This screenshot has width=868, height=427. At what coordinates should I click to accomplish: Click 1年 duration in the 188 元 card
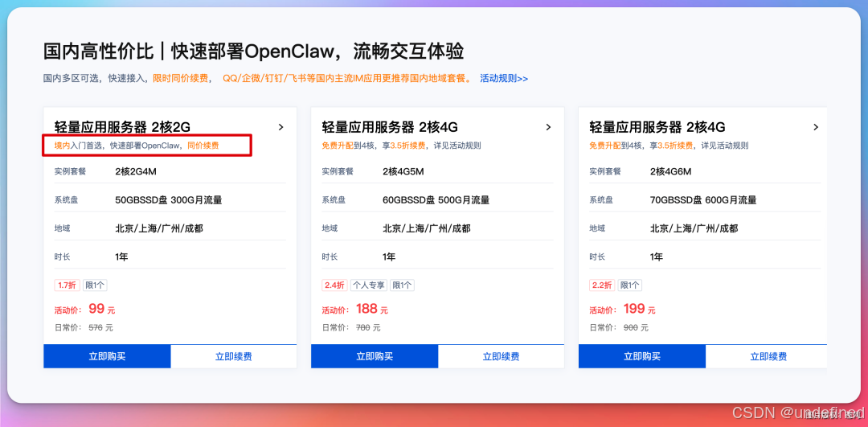pyautogui.click(x=389, y=257)
